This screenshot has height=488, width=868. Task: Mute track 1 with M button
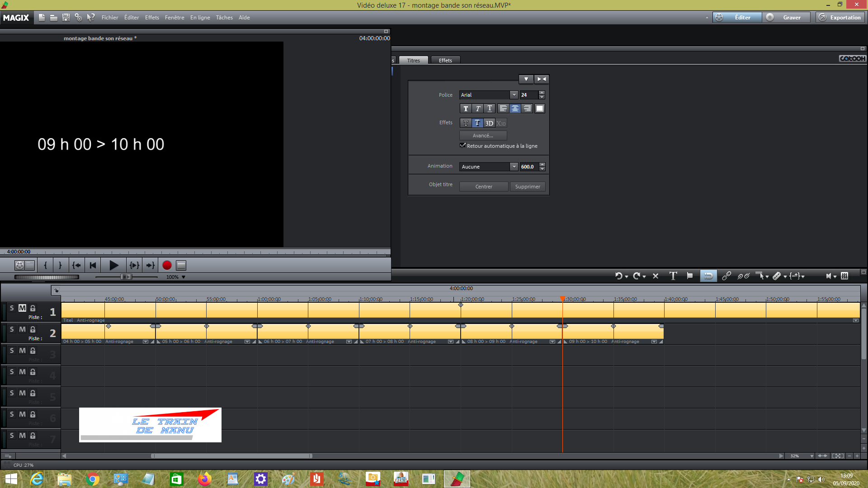click(22, 308)
